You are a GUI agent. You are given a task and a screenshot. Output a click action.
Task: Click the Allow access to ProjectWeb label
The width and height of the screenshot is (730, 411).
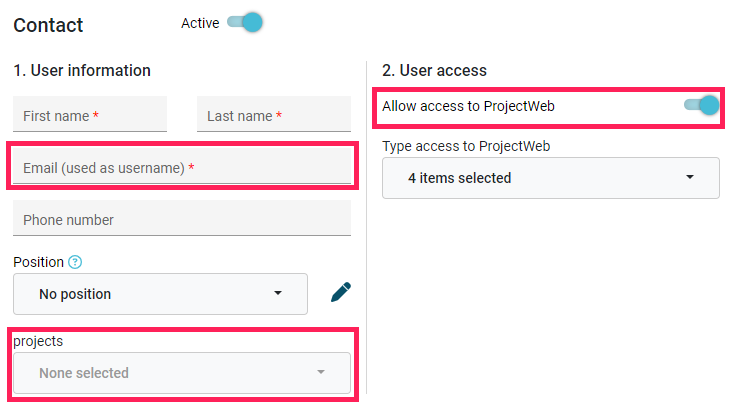point(468,106)
